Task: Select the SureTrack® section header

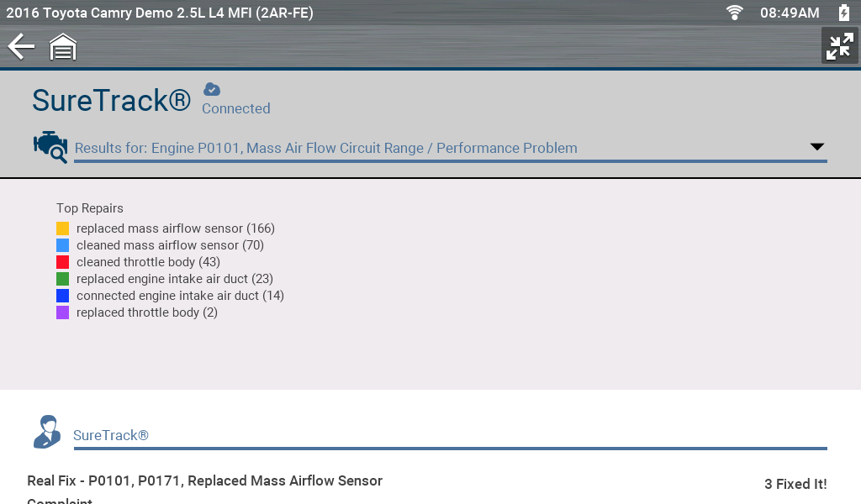Action: [111, 435]
